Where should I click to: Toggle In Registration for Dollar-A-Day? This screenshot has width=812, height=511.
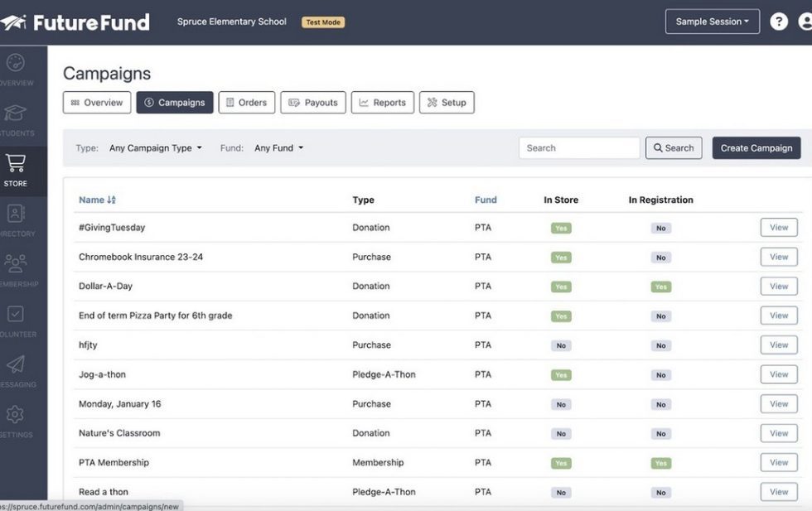click(x=660, y=286)
